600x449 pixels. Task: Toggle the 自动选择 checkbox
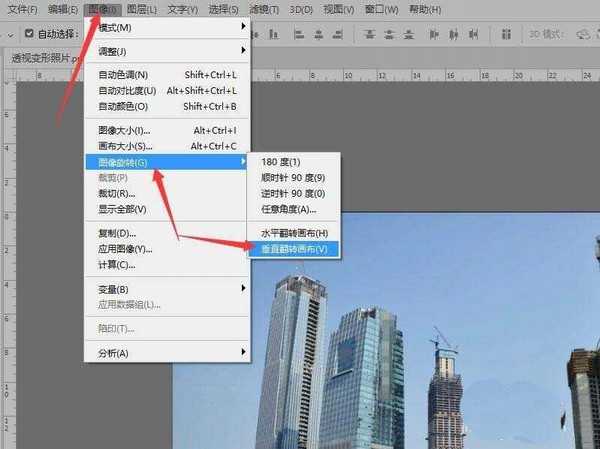coord(30,33)
